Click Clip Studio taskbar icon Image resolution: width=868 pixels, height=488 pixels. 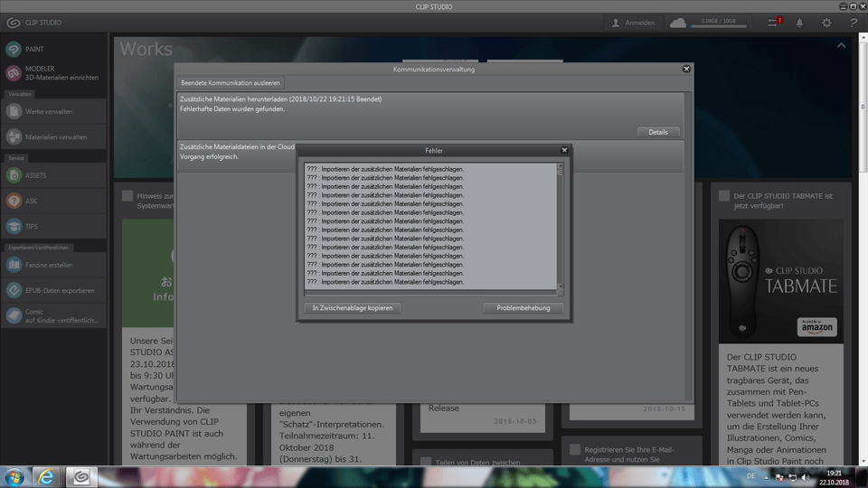coord(81,477)
